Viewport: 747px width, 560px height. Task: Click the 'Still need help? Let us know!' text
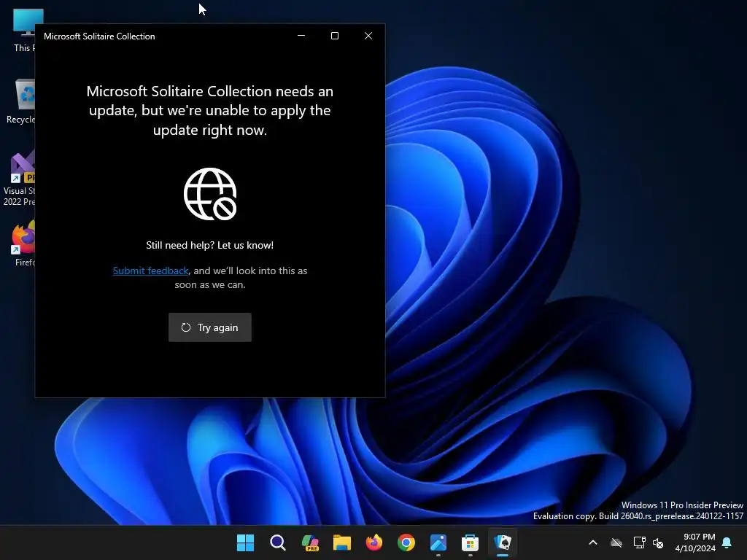(209, 245)
